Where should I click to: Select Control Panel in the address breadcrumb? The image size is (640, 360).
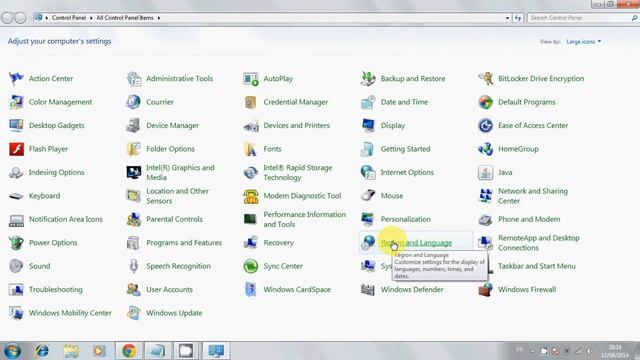click(x=69, y=18)
